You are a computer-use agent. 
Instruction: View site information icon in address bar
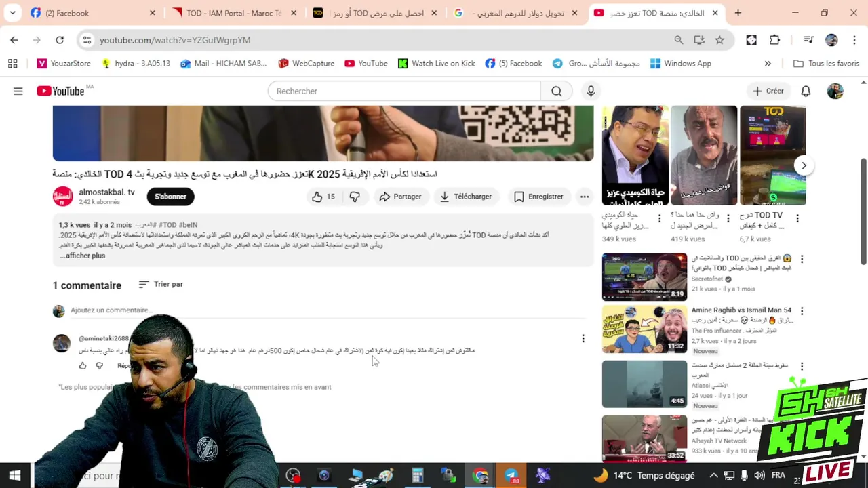(87, 40)
